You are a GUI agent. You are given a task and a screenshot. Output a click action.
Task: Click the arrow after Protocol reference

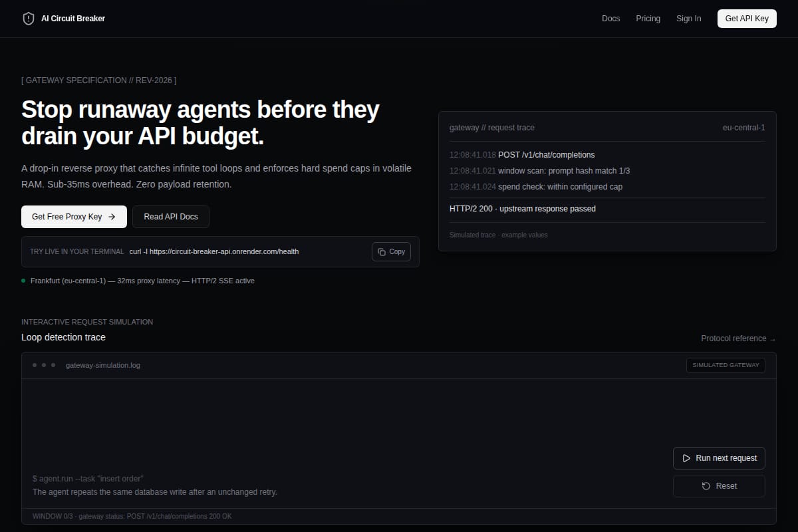pos(772,339)
